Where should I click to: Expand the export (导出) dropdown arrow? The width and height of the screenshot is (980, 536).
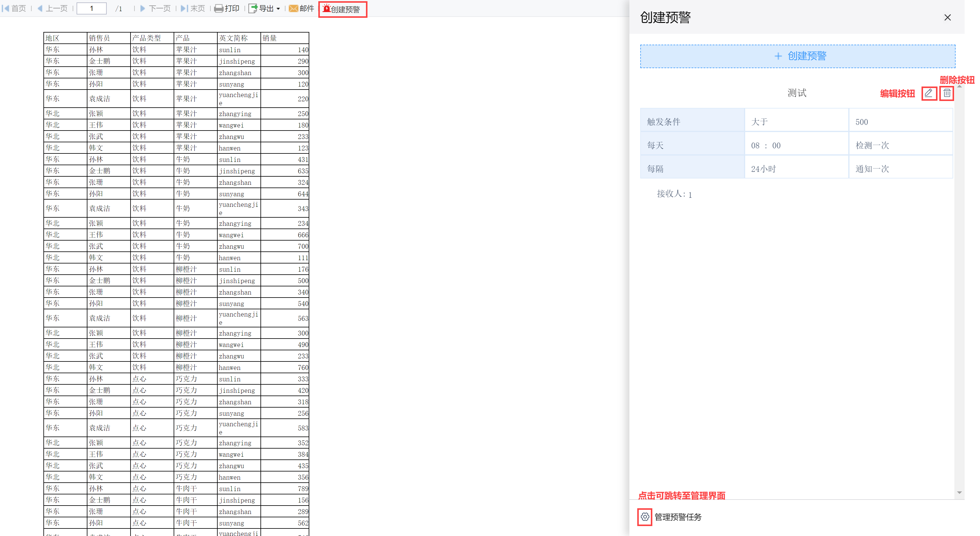coord(279,9)
